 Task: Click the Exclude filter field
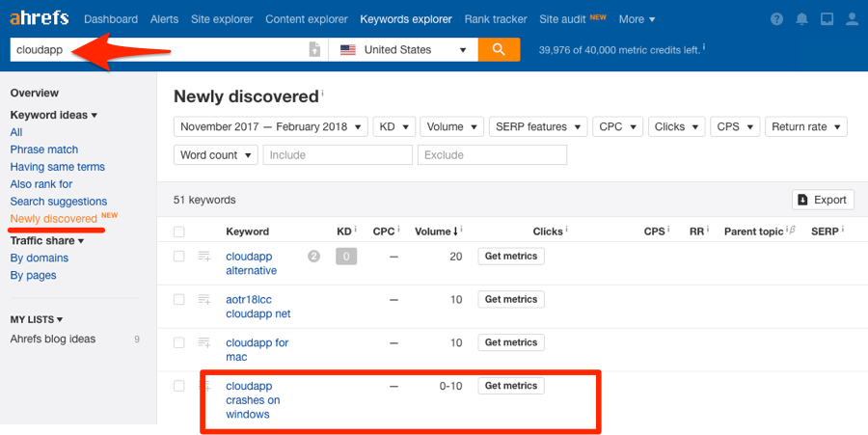pos(492,155)
